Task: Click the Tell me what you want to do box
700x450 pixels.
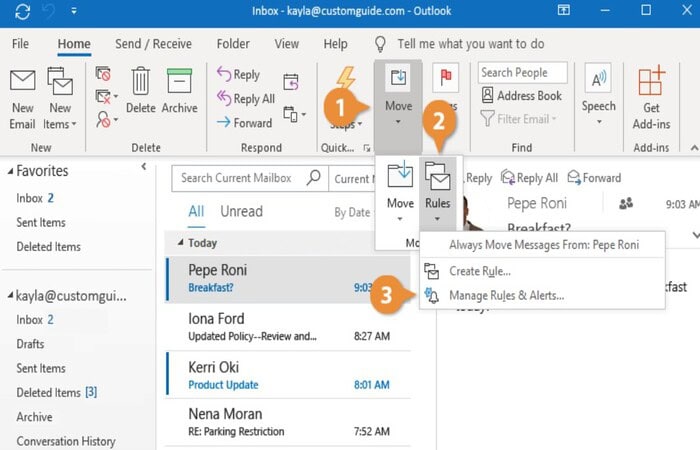Action: pyautogui.click(x=471, y=44)
